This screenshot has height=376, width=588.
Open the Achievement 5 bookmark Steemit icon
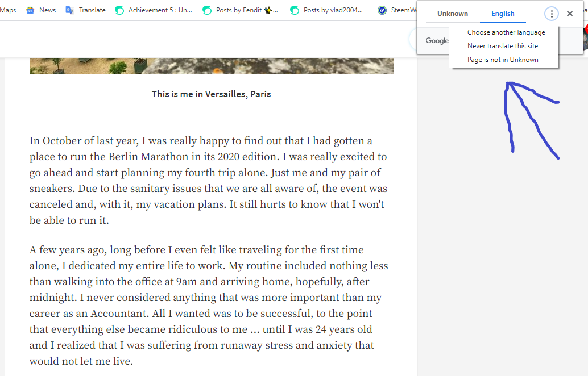coord(119,10)
